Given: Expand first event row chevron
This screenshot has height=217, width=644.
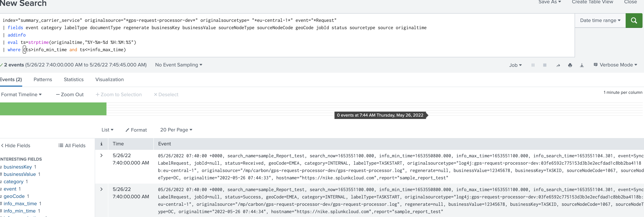Looking at the screenshot, I should point(101,155).
